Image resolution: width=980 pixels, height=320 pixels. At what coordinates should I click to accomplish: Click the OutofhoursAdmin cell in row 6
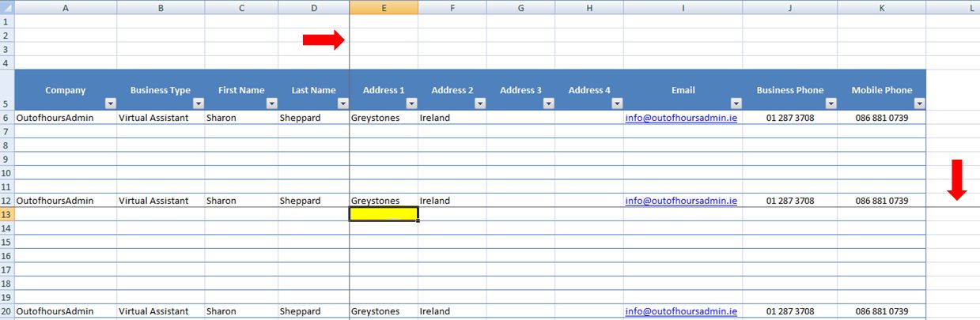coord(55,118)
